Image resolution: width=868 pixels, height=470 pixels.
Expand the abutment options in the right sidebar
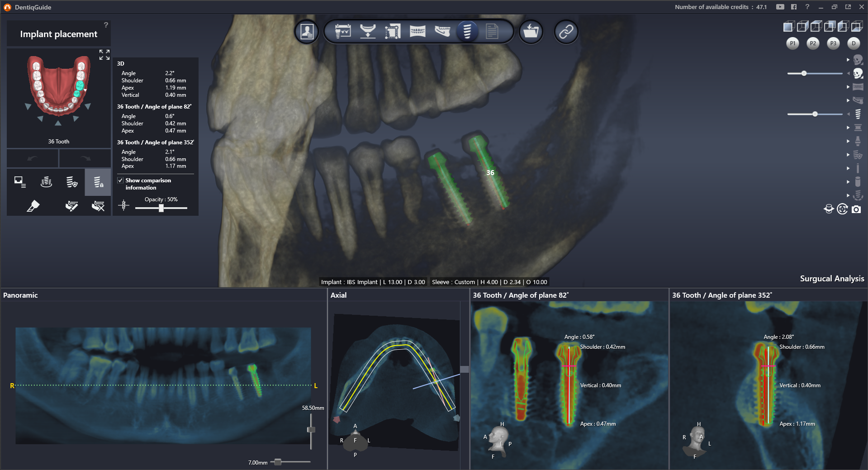[848, 141]
